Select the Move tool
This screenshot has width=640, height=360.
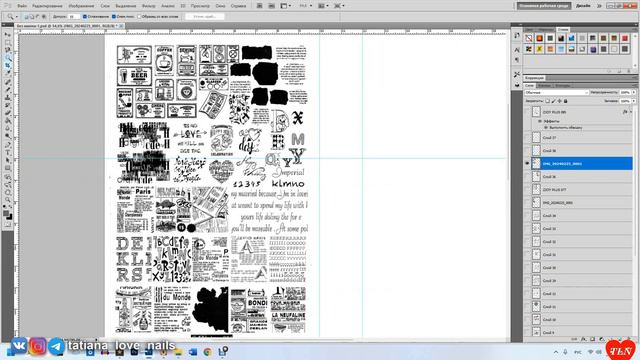[8, 35]
